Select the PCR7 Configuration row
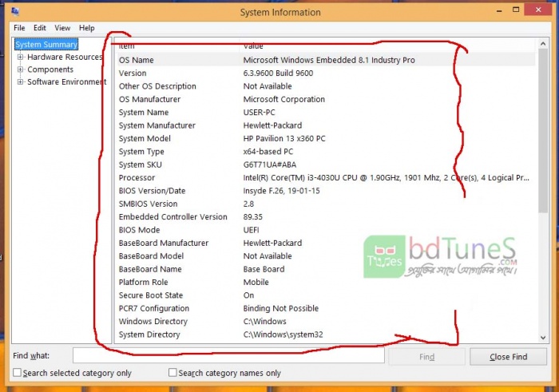The image size is (559, 392). click(x=325, y=308)
